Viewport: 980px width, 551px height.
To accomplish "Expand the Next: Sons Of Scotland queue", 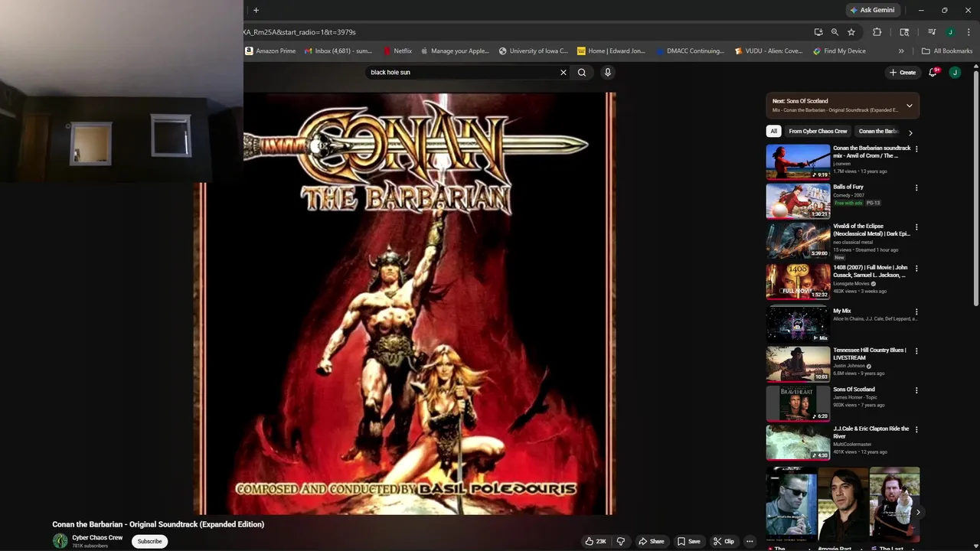I will click(910, 106).
